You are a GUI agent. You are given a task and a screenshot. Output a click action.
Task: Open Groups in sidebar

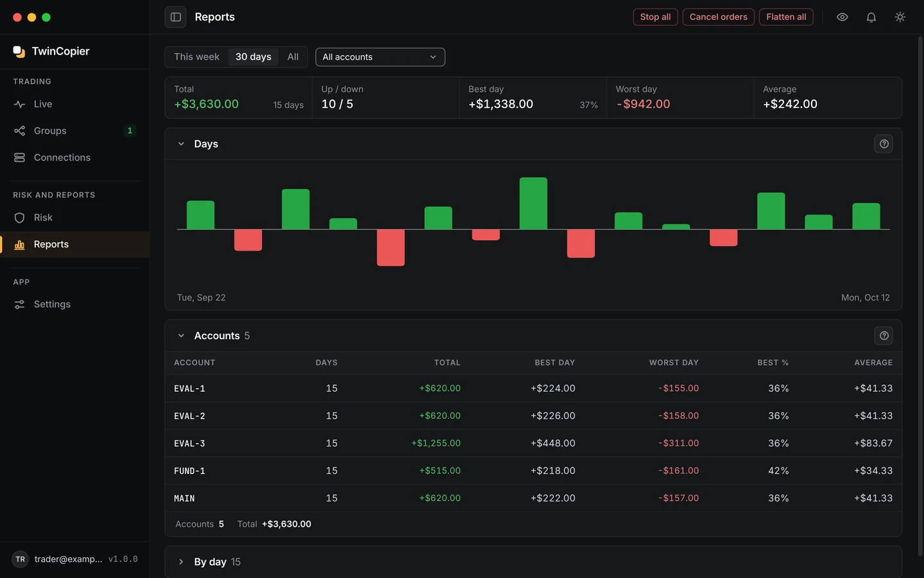point(74,131)
